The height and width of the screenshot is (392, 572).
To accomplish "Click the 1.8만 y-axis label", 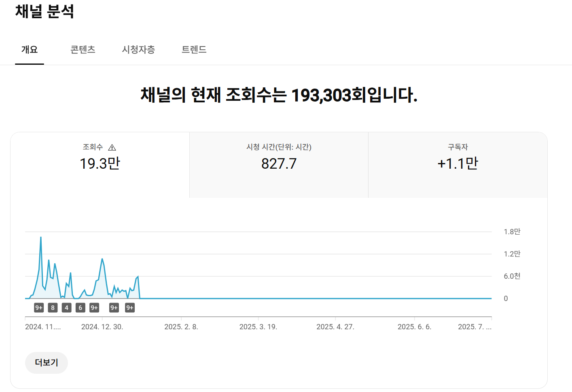I will click(512, 232).
